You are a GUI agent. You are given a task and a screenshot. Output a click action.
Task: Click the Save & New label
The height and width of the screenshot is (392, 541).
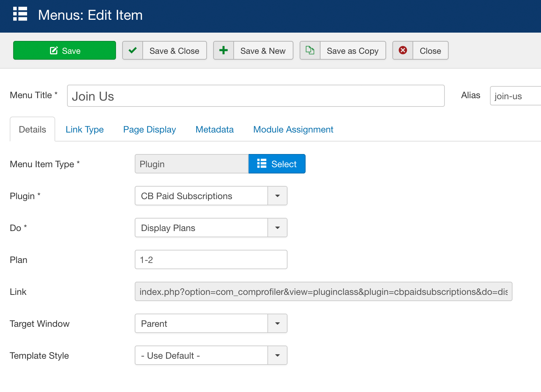point(263,51)
